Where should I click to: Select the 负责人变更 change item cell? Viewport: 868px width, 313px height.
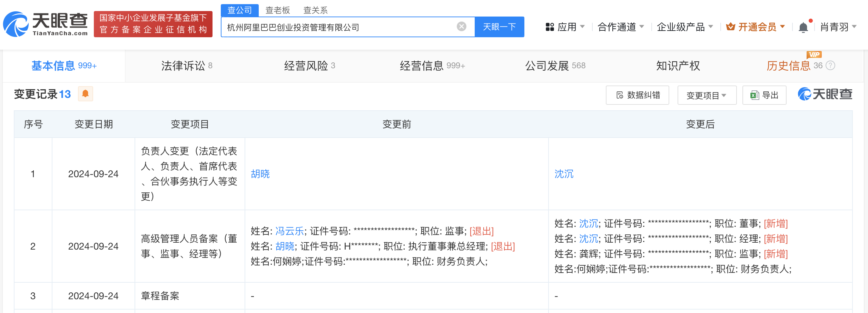189,174
